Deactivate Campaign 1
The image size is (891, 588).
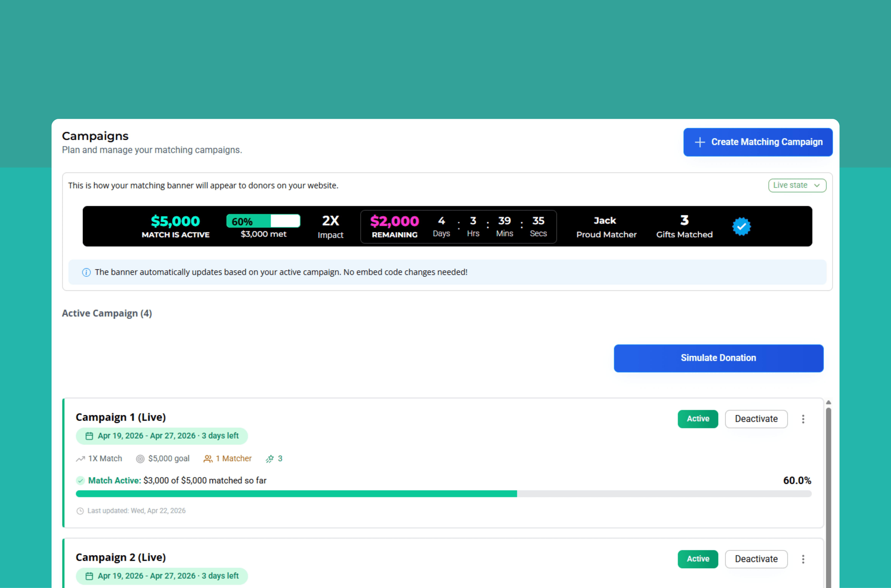coord(756,419)
